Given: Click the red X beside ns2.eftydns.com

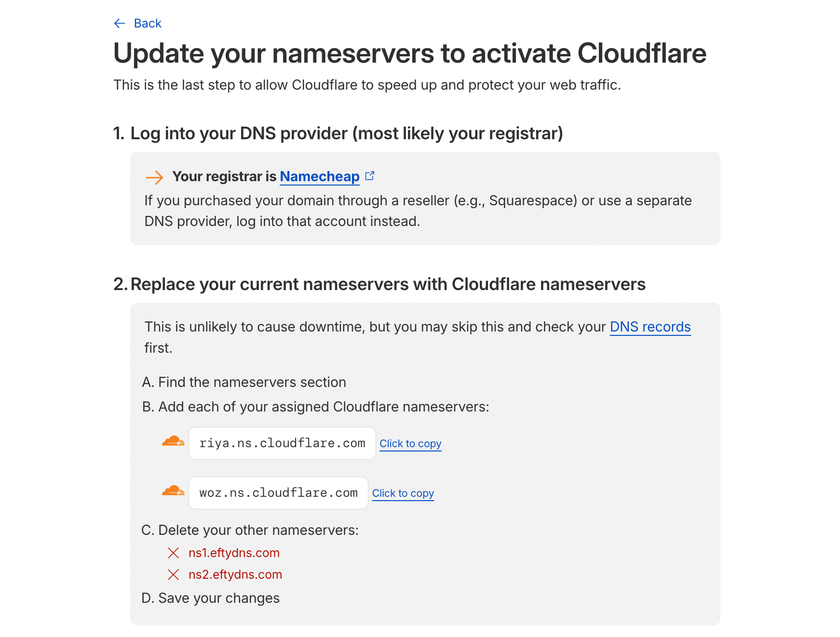Looking at the screenshot, I should [x=173, y=574].
